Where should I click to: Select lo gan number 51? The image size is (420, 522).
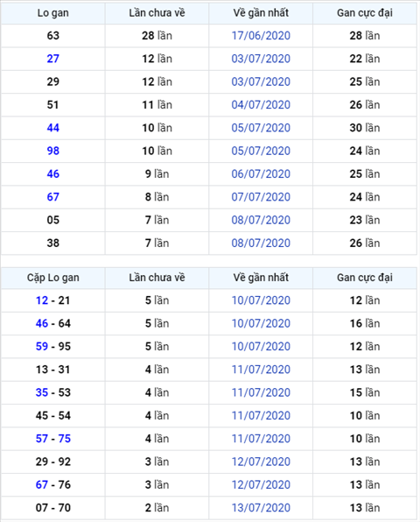pyautogui.click(x=52, y=105)
